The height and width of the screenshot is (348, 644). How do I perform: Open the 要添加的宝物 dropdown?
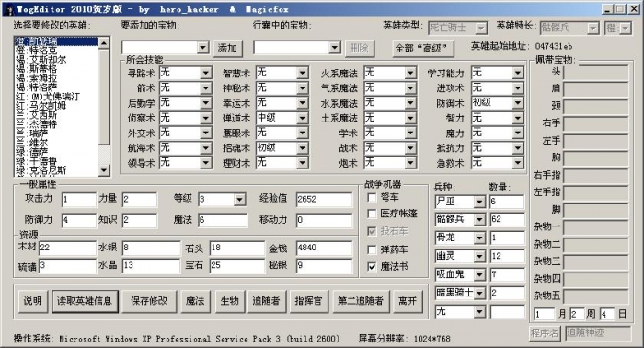click(x=203, y=48)
